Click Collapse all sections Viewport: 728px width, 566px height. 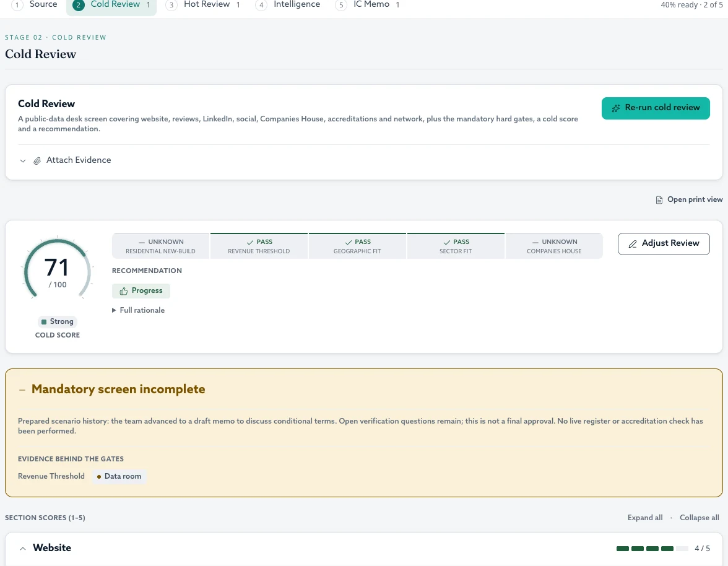(x=700, y=518)
